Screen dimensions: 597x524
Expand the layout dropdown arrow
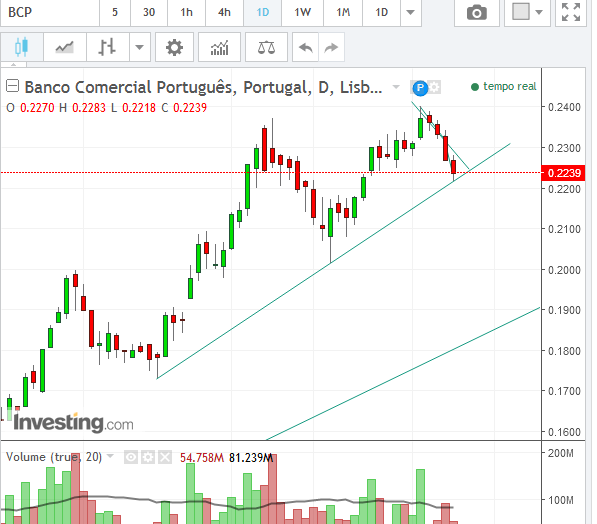click(x=539, y=12)
